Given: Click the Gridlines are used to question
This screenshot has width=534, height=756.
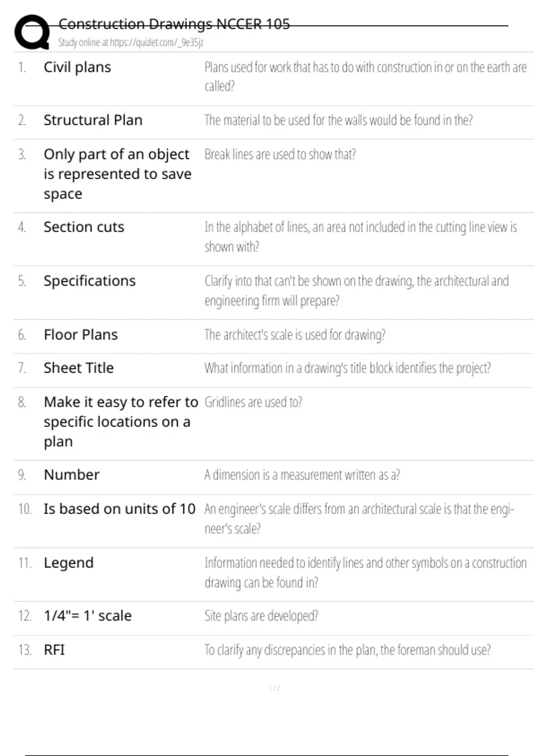Looking at the screenshot, I should [x=253, y=402].
